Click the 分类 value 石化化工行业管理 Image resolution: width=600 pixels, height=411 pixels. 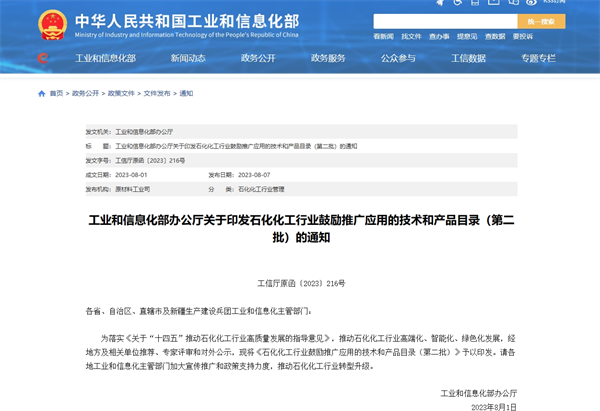(261, 189)
